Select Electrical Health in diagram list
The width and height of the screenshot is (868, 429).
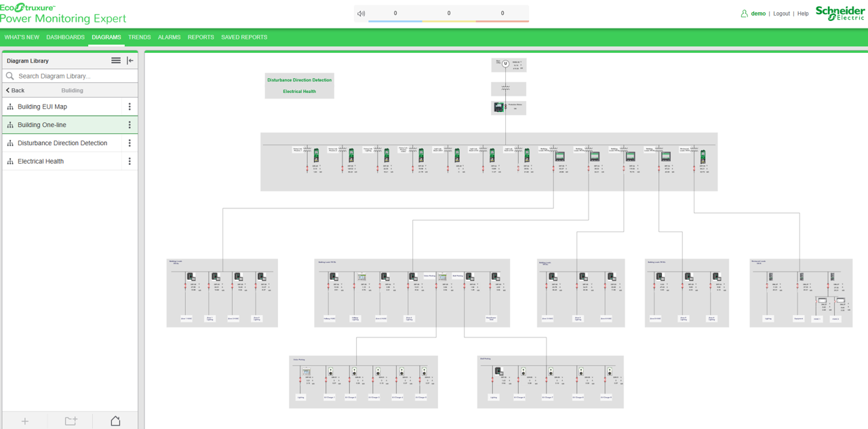click(41, 162)
